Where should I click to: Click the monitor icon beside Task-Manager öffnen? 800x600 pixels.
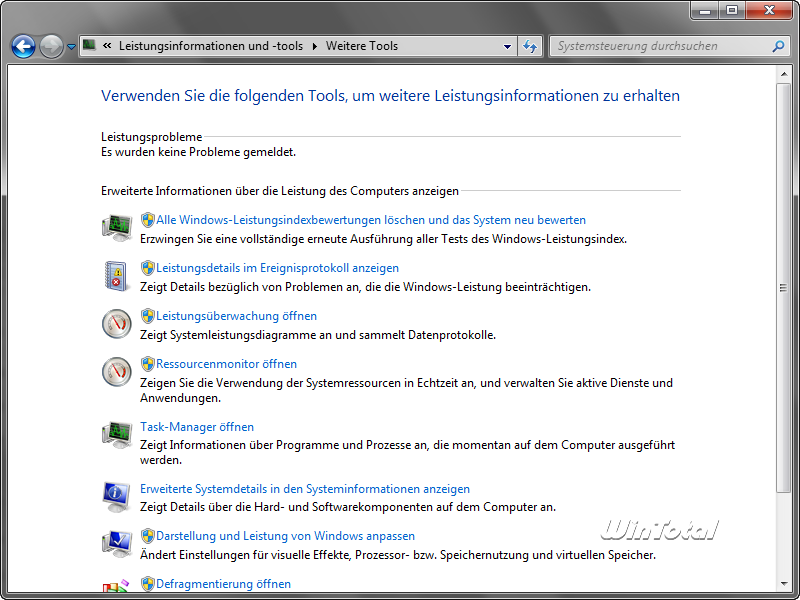(117, 435)
